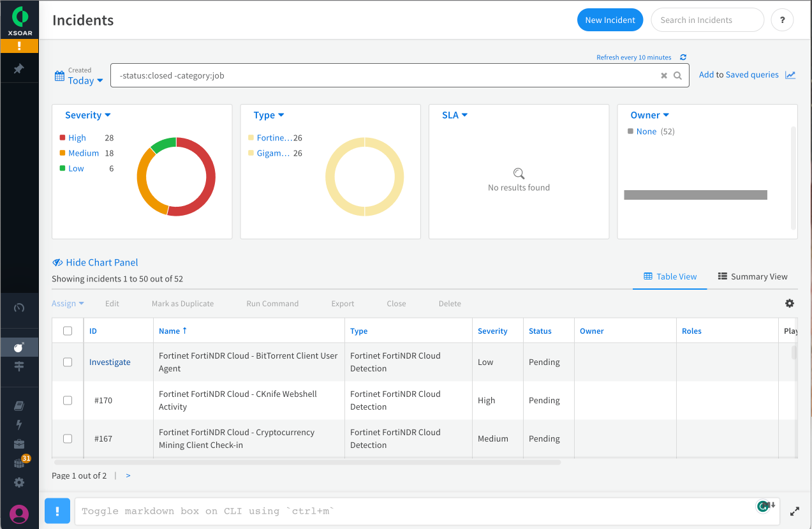The height and width of the screenshot is (529, 812).
Task: Click the magnifier icon in query bar
Action: (677, 75)
